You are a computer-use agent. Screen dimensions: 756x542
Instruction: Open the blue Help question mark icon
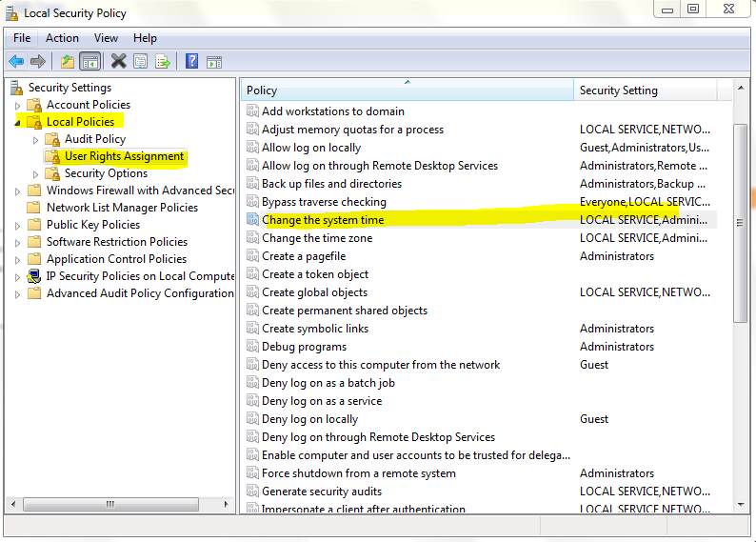pyautogui.click(x=192, y=61)
